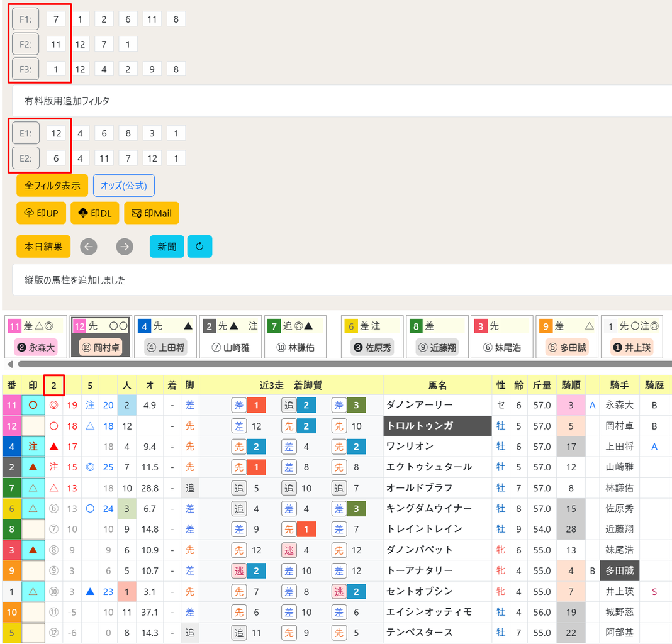Click the 有料版用追加フィルタ box
The width and height of the screenshot is (672, 644).
(x=342, y=101)
